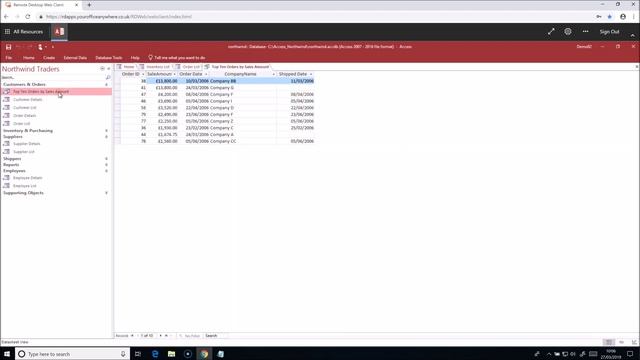Open the navigation pane menu round arrow button

click(102, 69)
